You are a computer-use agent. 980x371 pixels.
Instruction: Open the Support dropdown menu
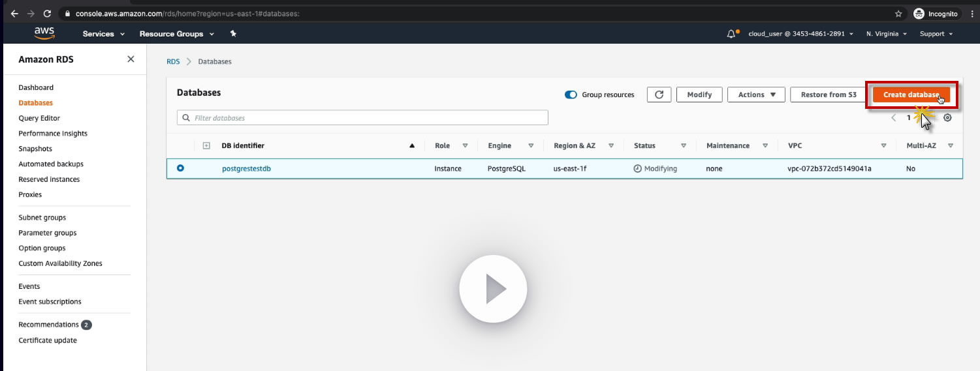click(936, 33)
